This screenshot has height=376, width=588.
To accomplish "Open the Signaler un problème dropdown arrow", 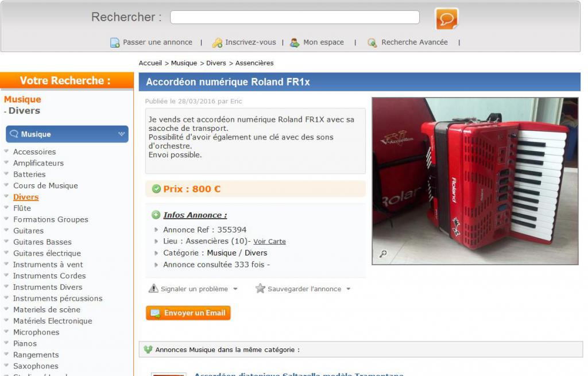I will pos(235,289).
